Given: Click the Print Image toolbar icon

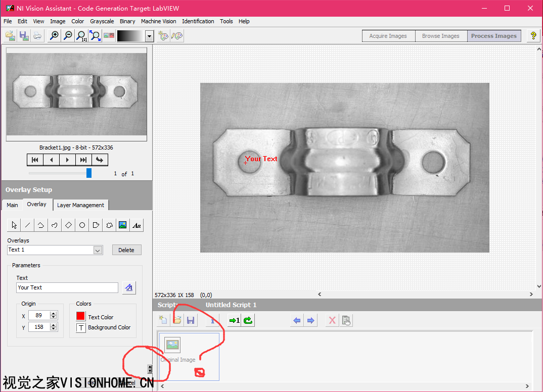Looking at the screenshot, I should coord(37,36).
